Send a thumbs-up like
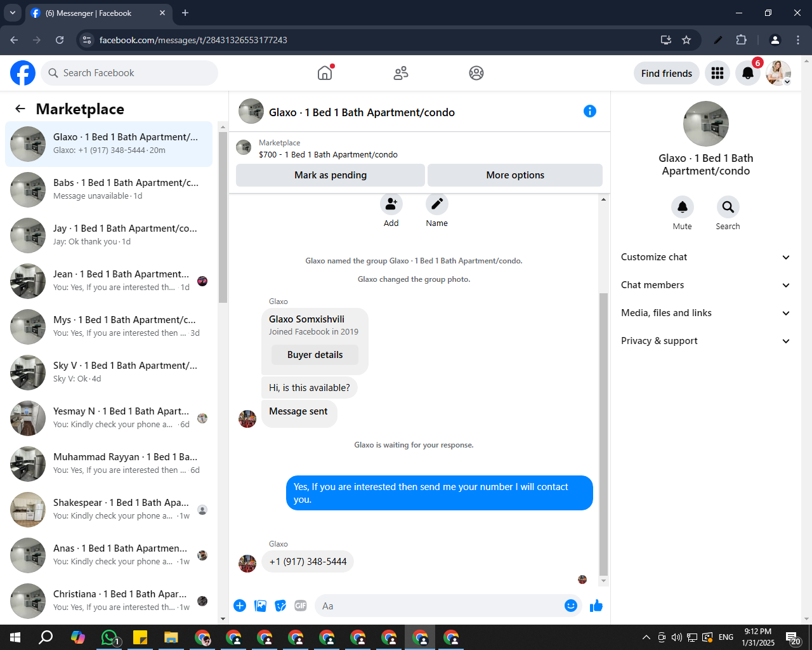The width and height of the screenshot is (812, 650). pyautogui.click(x=596, y=606)
